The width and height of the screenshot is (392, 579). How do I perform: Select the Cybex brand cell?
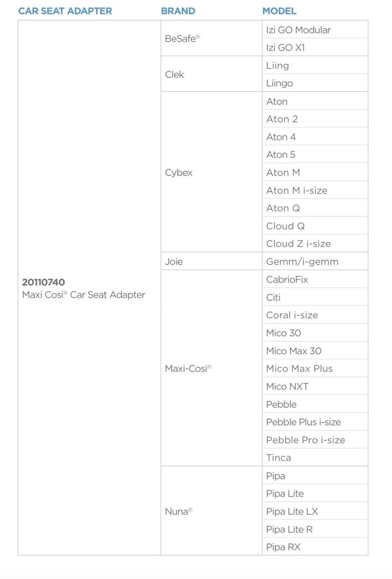(x=212, y=172)
